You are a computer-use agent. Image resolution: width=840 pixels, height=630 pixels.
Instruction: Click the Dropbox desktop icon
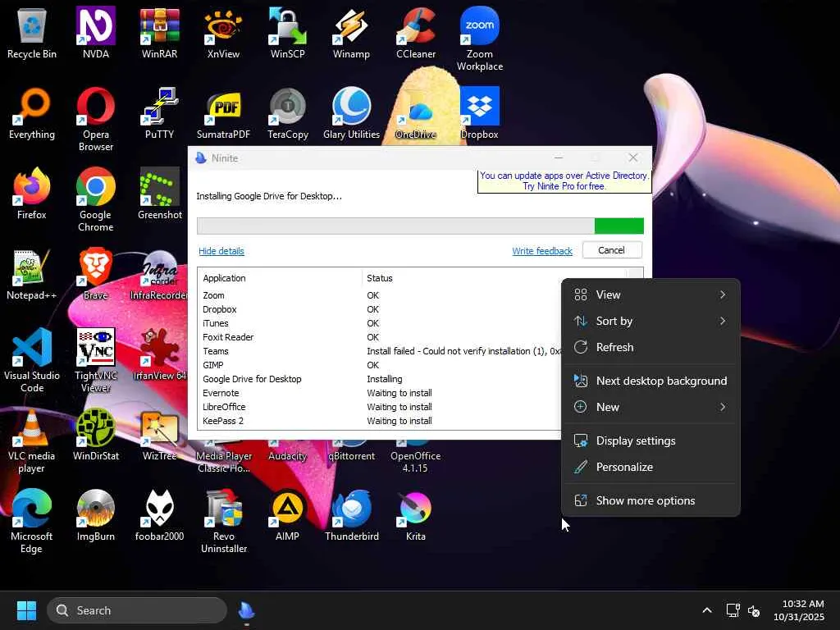(x=479, y=113)
